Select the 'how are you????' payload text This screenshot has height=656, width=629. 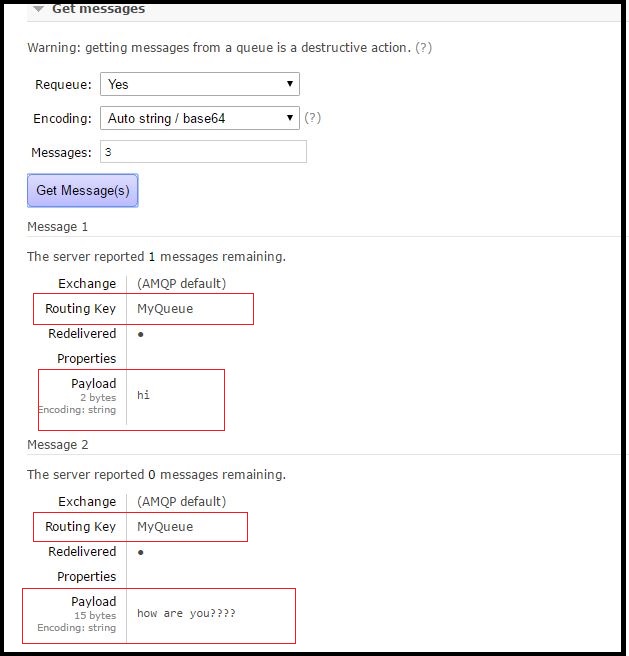pos(186,613)
